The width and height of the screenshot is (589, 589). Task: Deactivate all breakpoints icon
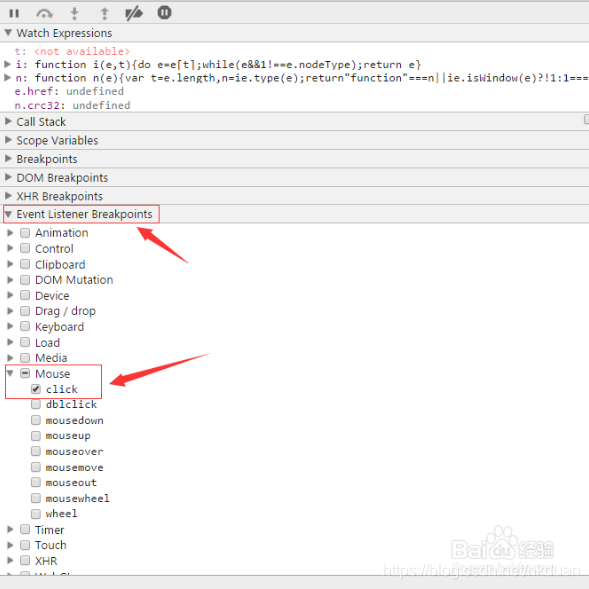coord(134,14)
